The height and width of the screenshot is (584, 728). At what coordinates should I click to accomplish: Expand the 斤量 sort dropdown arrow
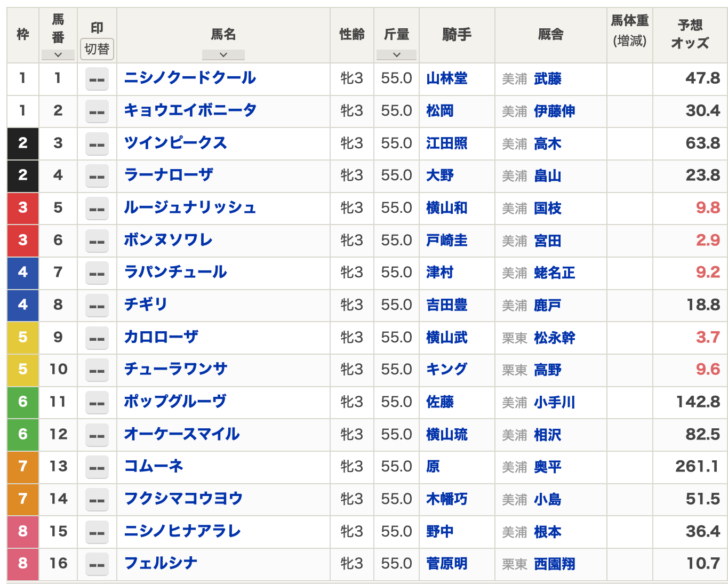(x=396, y=54)
